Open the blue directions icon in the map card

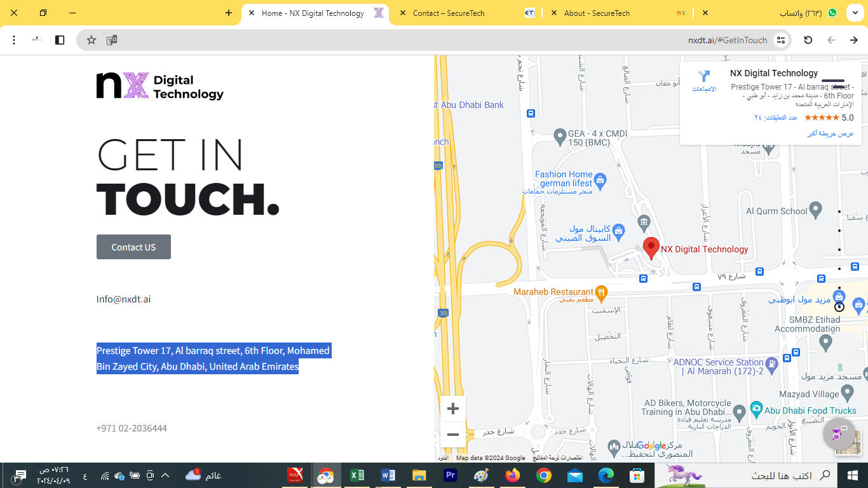coord(704,77)
